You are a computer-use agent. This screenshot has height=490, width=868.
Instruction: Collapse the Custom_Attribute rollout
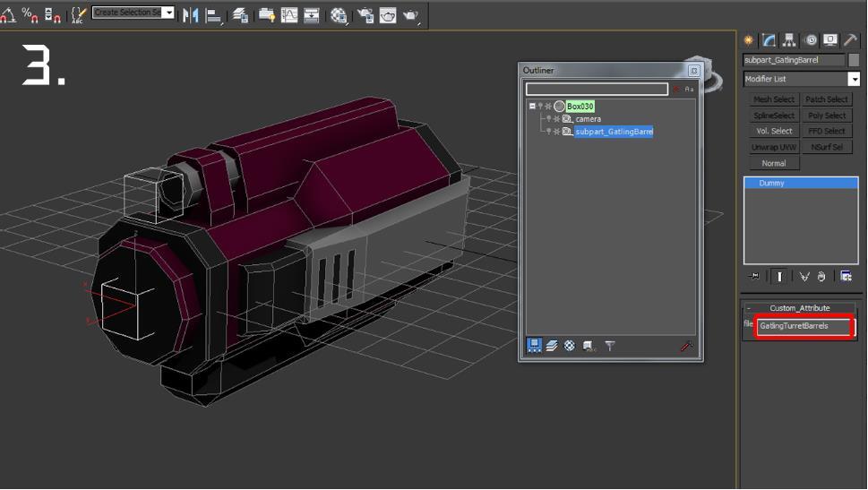749,308
